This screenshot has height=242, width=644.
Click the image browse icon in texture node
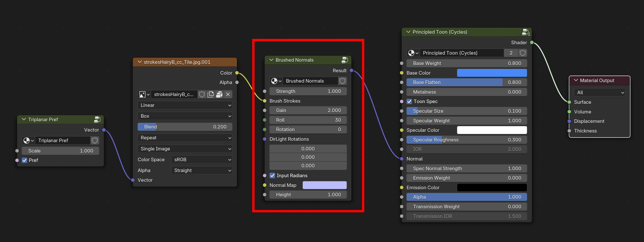(x=144, y=94)
